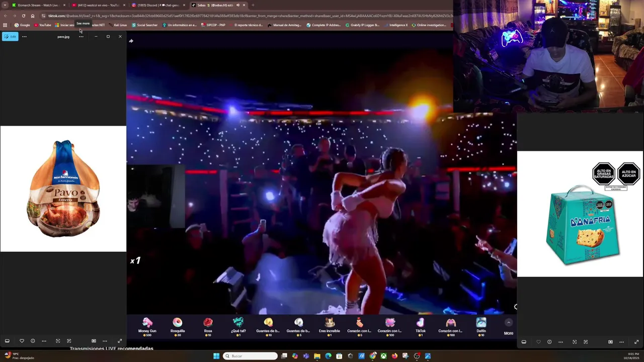Open the Intelligence X bookmark
This screenshot has width=644, height=362.
(395, 25)
